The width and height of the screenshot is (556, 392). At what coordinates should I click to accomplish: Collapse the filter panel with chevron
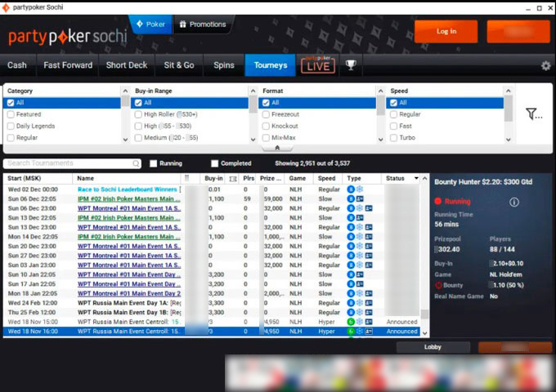[x=276, y=149]
